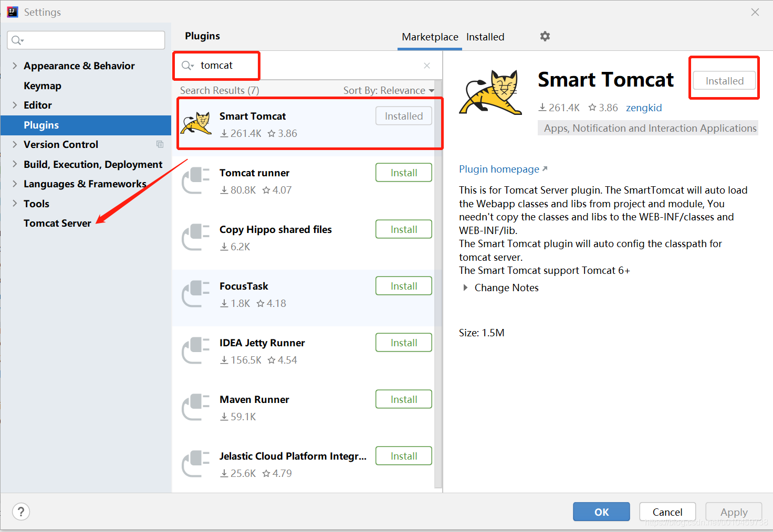The image size is (773, 532).
Task: Switch to the Installed tab
Action: tap(485, 37)
